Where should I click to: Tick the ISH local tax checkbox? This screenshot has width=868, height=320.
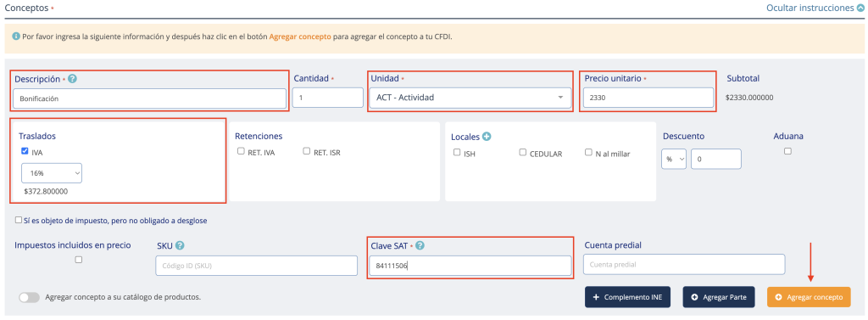click(x=457, y=152)
